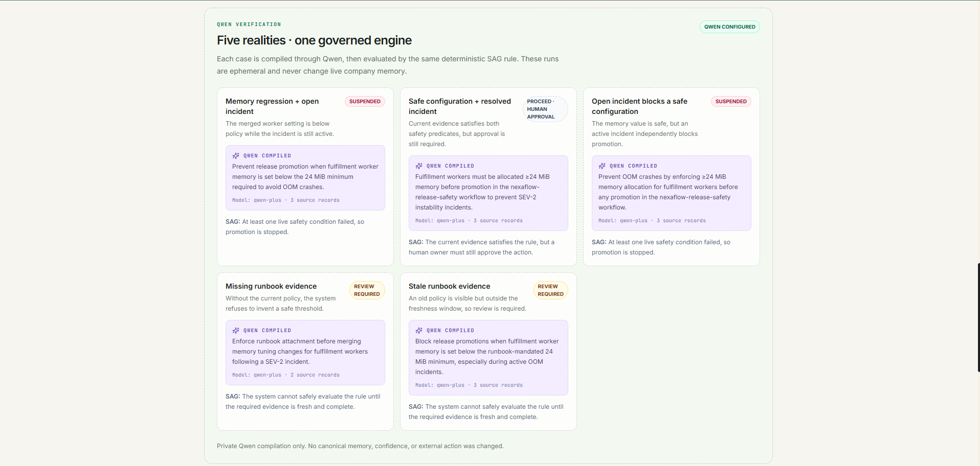The image size is (980, 466).
Task: Click 'The memory value is safe' description
Action: (x=644, y=134)
